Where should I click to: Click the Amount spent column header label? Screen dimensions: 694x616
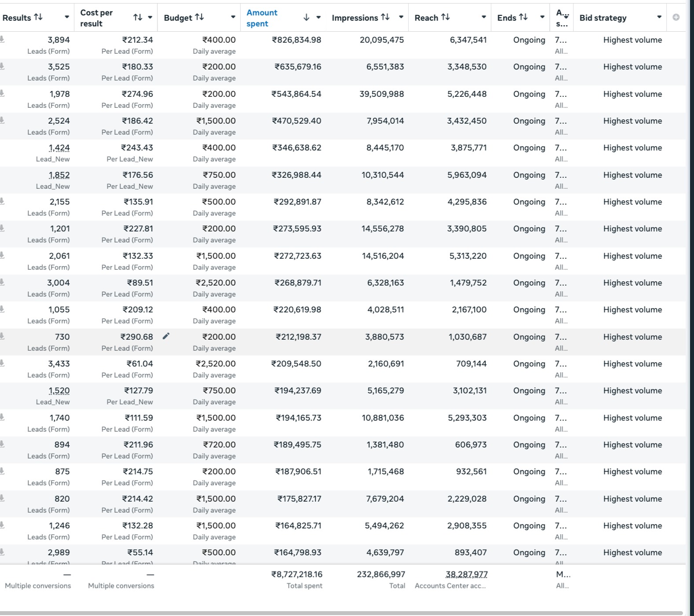coord(262,18)
